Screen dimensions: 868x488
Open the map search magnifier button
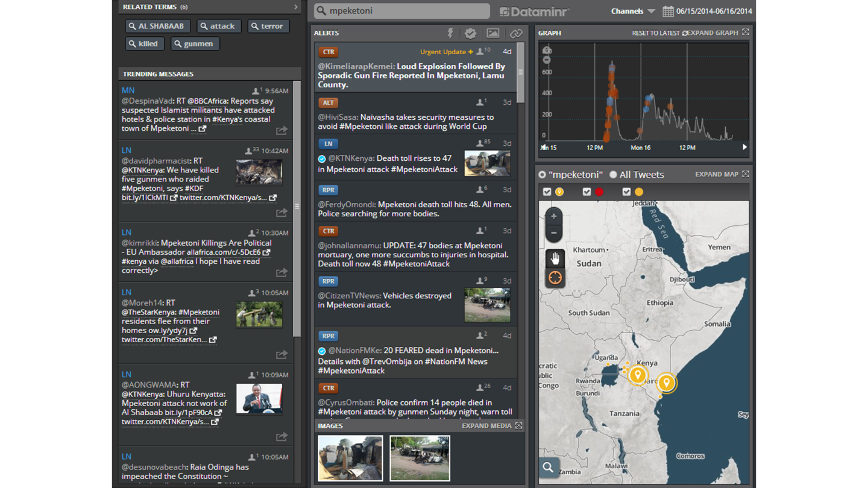click(548, 467)
